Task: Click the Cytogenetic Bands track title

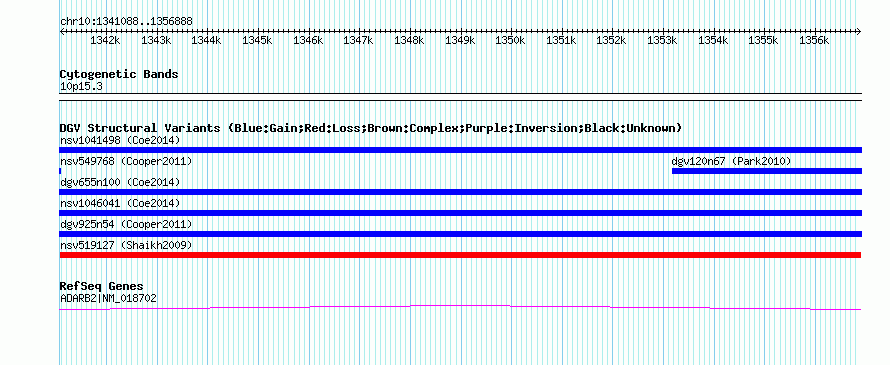Action: click(119, 74)
